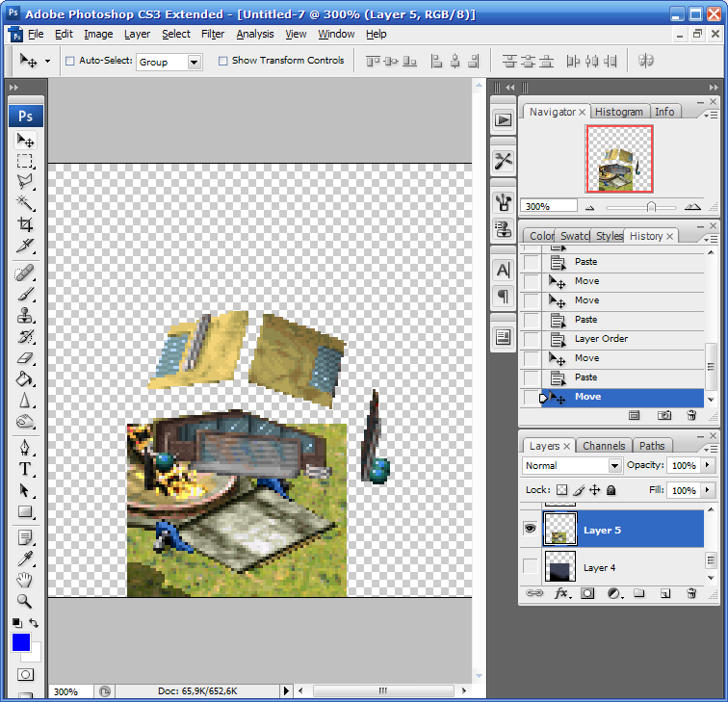Screen dimensions: 728x702
Task: Select the Layer Order history state
Action: (623, 339)
